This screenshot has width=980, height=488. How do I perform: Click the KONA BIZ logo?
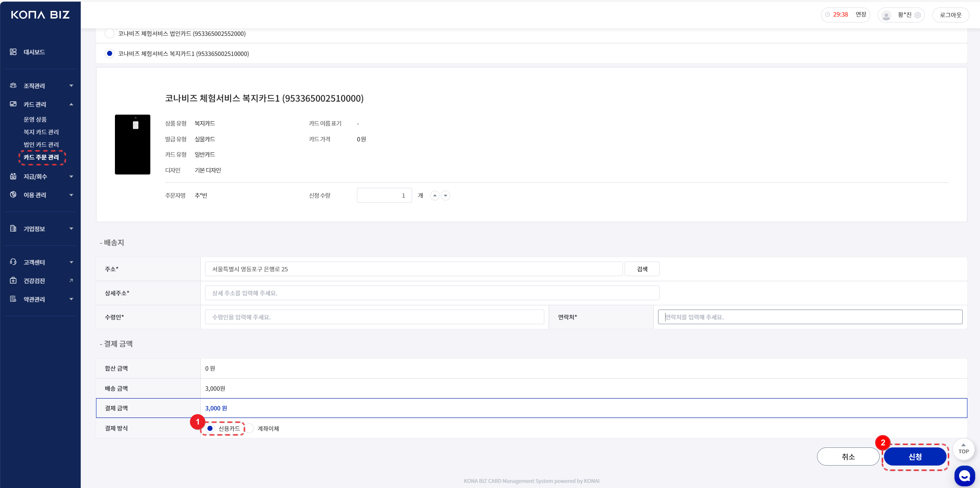point(40,15)
